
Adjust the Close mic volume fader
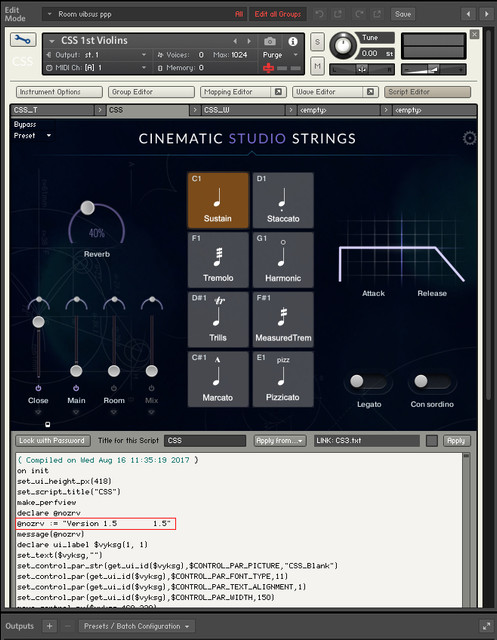pyautogui.click(x=38, y=322)
